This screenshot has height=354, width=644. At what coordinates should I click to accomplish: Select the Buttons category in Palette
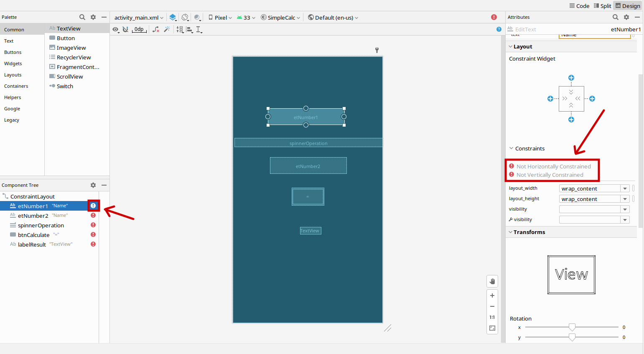[x=13, y=52]
